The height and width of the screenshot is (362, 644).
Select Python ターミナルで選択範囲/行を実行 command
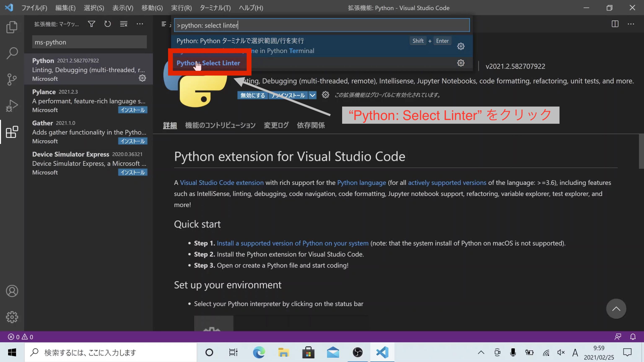(x=322, y=46)
